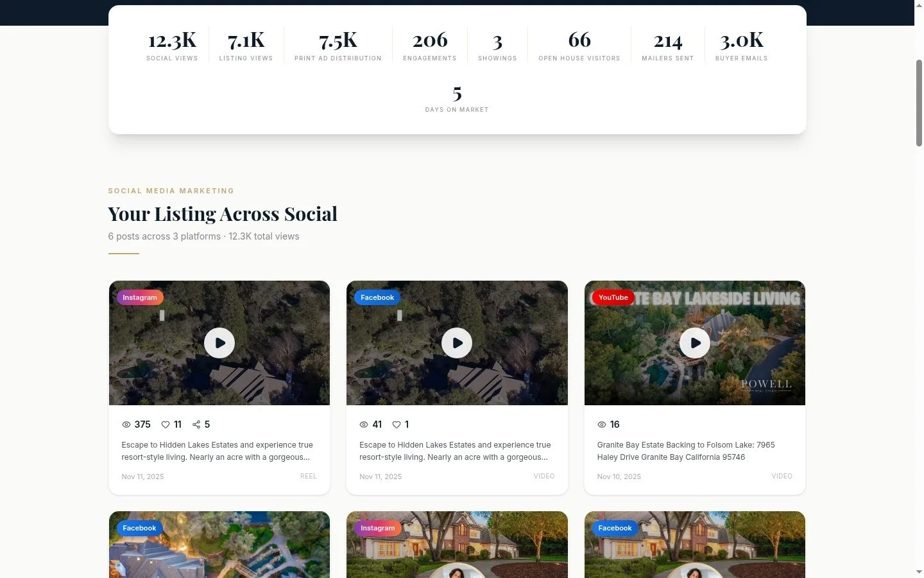Click the YouTube badge on the lakeside card
Screen dimensions: 924x578
613,297
